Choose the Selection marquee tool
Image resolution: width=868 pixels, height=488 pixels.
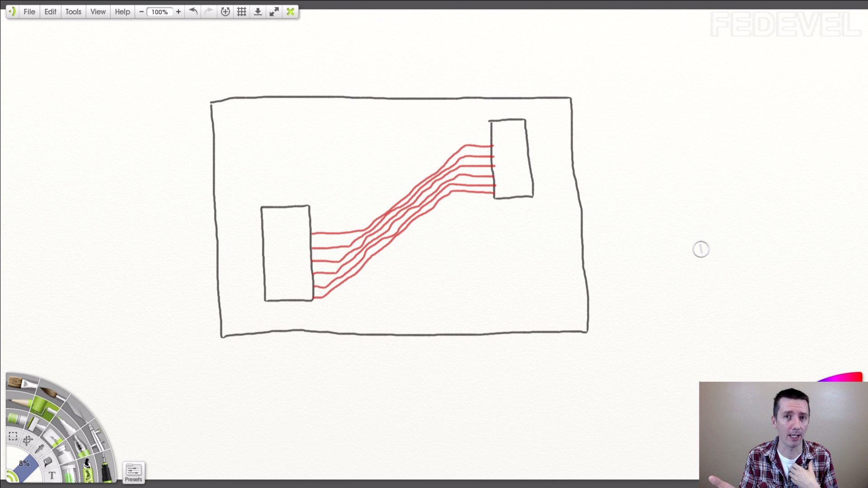coord(13,436)
